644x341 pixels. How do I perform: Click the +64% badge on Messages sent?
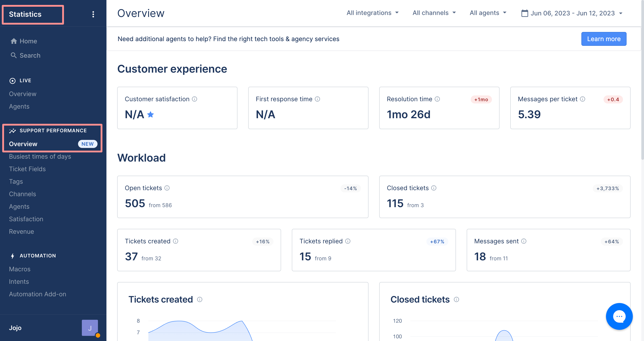pos(612,242)
